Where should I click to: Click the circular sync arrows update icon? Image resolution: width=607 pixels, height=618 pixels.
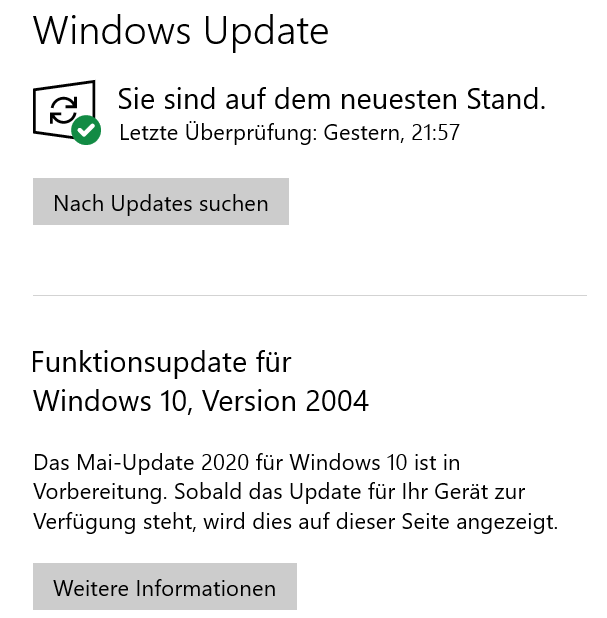pyautogui.click(x=61, y=108)
